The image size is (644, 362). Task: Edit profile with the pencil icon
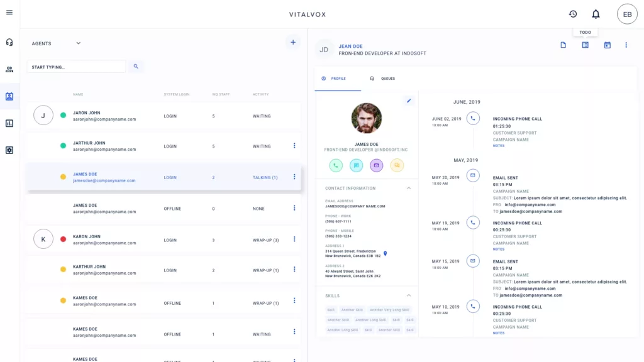[409, 101]
